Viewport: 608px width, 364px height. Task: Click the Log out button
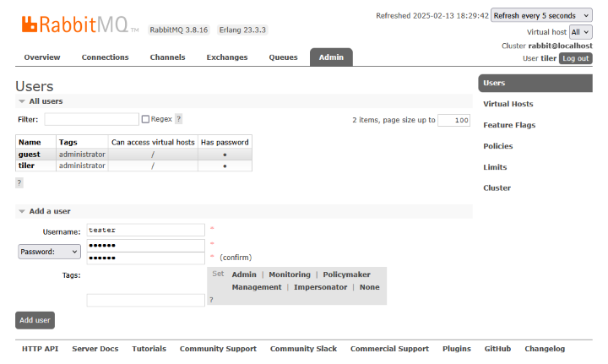(575, 58)
